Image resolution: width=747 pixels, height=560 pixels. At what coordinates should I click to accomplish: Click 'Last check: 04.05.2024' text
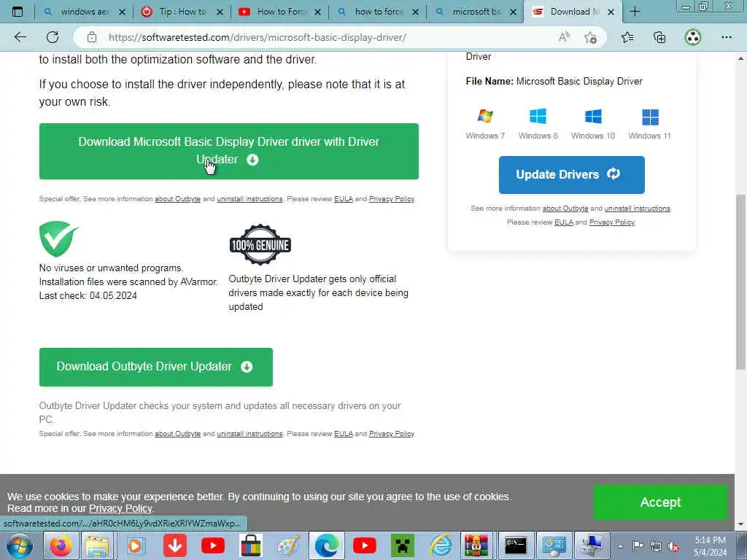(x=88, y=296)
